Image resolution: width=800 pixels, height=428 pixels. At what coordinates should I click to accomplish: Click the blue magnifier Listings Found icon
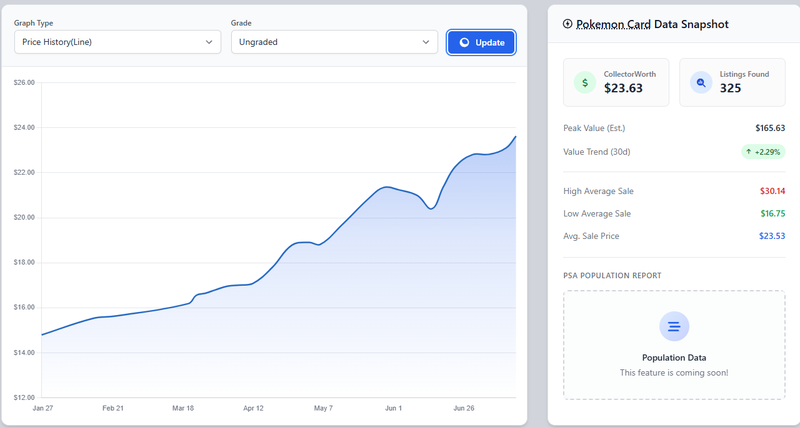click(x=701, y=83)
